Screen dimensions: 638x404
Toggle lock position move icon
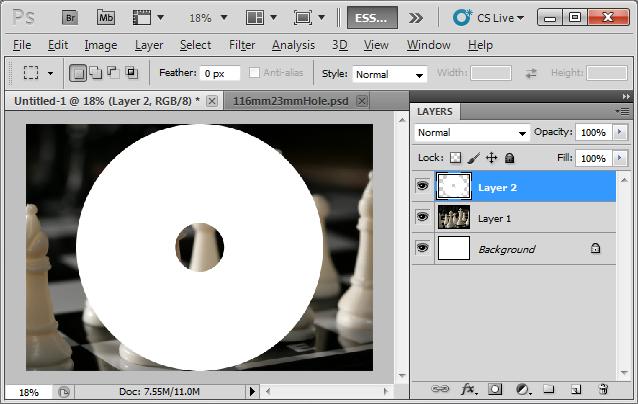click(x=492, y=158)
